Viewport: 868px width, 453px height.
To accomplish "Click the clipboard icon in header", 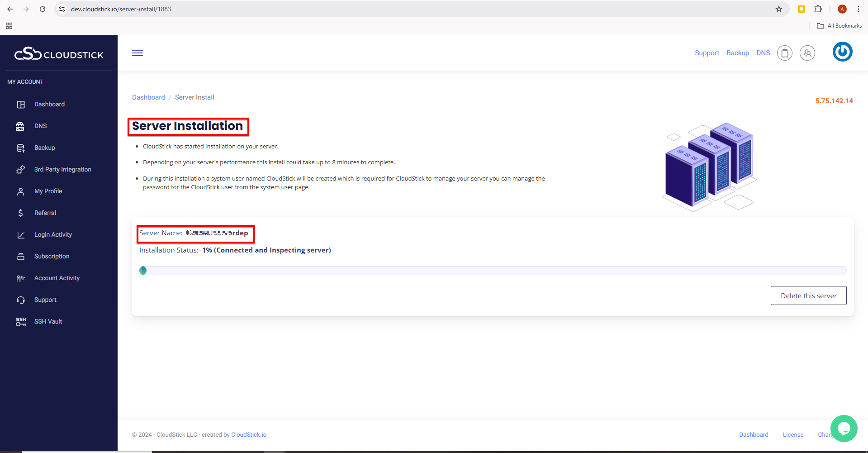I will click(785, 53).
